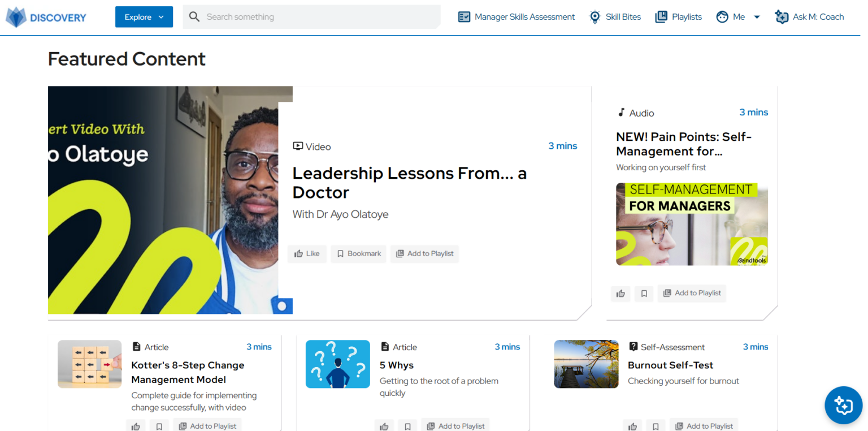The width and height of the screenshot is (868, 431).
Task: Click the Discovery logo
Action: 45,16
